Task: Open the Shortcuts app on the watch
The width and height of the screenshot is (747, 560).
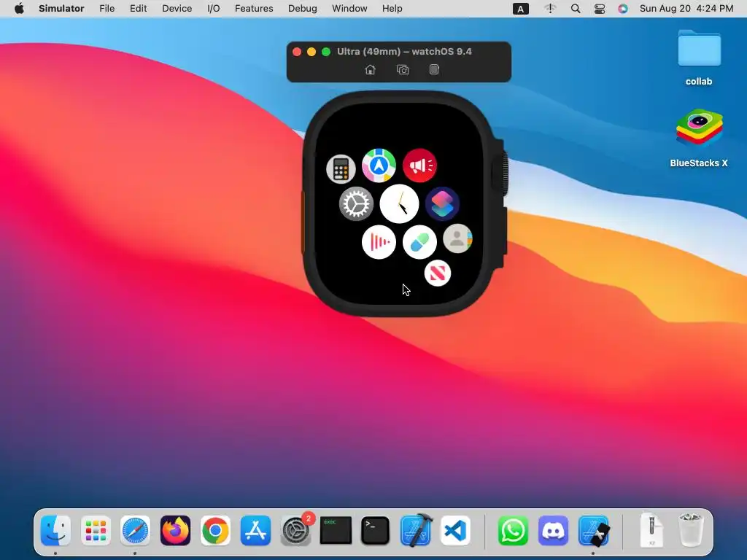Action: click(442, 204)
